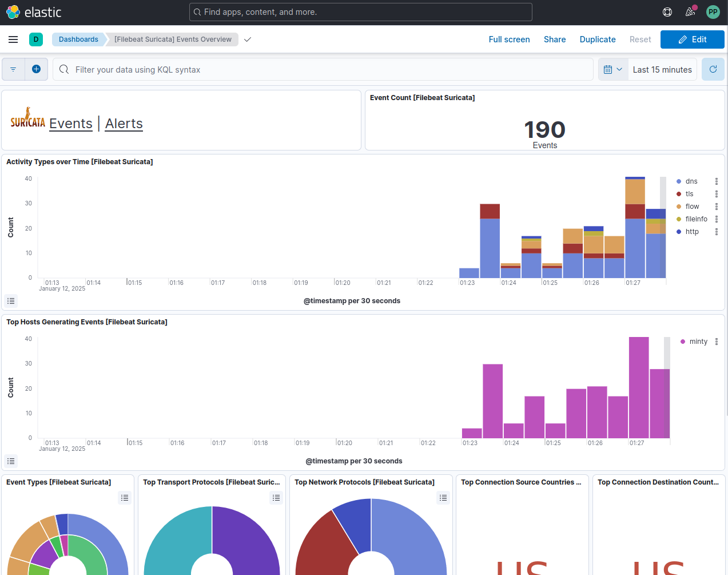Click the Event Count panel title

coord(423,98)
